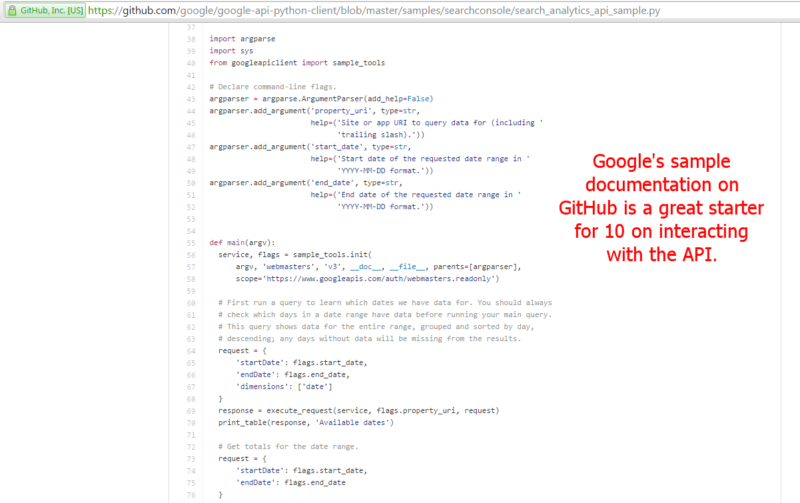
Task: Click the "'dimensions': ['date']" line
Action: pyautogui.click(x=284, y=387)
